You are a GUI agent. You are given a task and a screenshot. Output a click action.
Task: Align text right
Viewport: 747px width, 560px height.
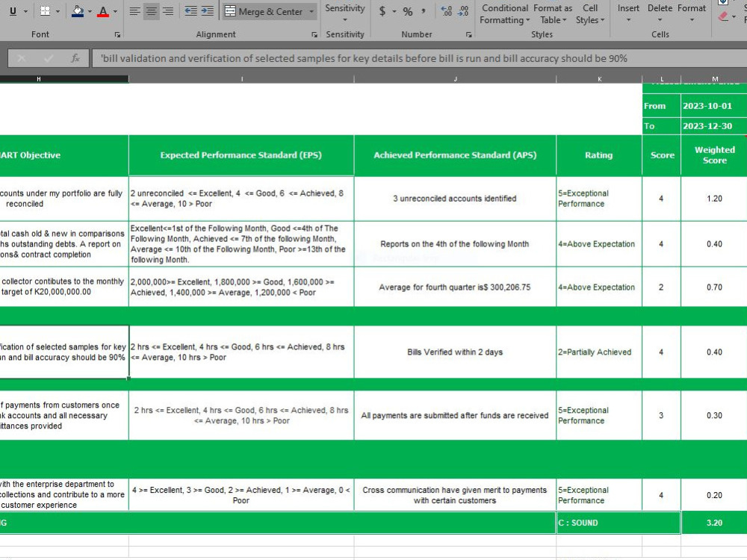tap(167, 11)
